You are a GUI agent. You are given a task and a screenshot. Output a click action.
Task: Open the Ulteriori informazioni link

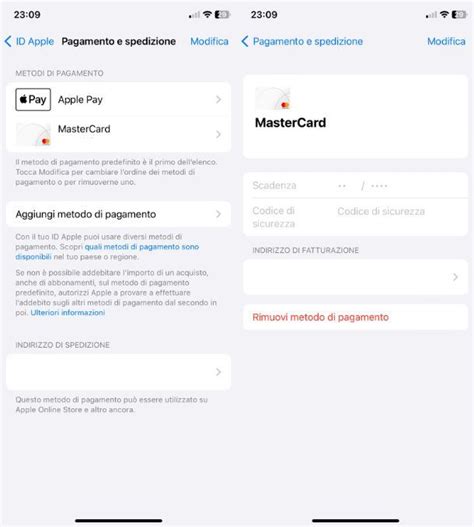click(68, 313)
